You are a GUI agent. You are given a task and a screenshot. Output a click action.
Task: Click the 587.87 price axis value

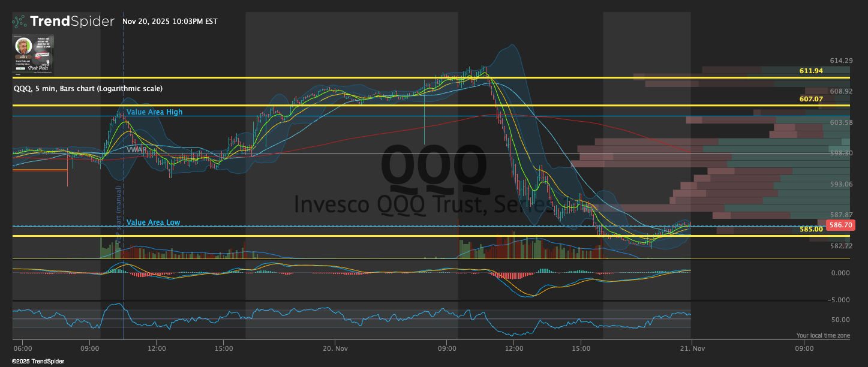click(x=841, y=215)
